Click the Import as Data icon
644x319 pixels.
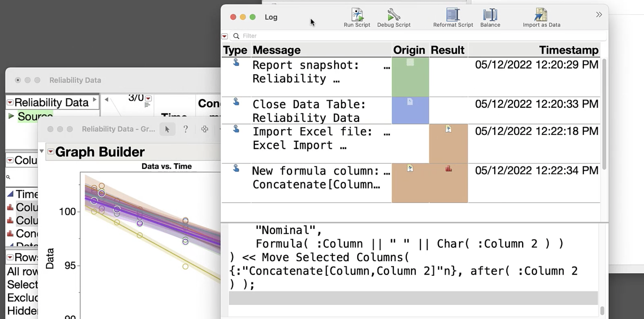pos(541,15)
